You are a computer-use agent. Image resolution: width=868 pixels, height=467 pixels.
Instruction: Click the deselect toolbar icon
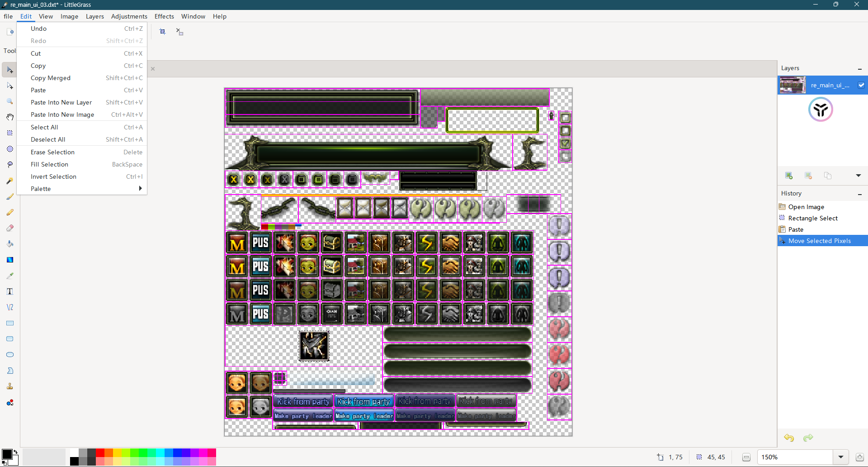click(x=179, y=32)
